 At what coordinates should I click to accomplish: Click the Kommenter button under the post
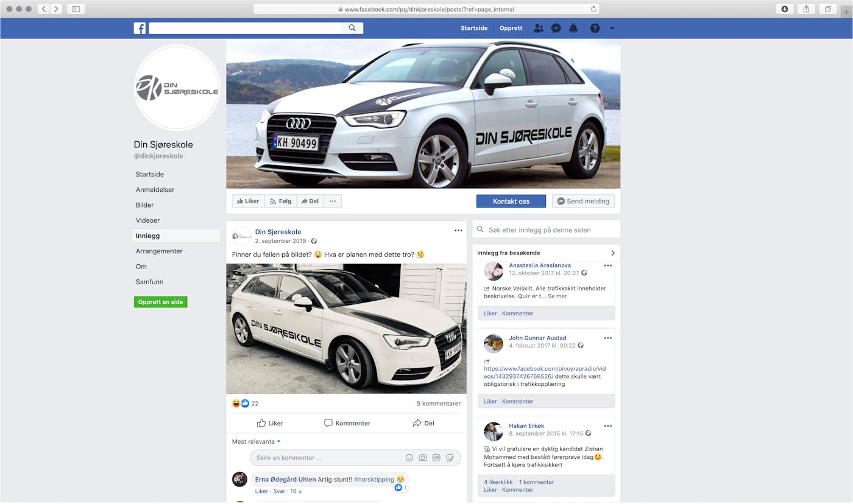pyautogui.click(x=347, y=423)
